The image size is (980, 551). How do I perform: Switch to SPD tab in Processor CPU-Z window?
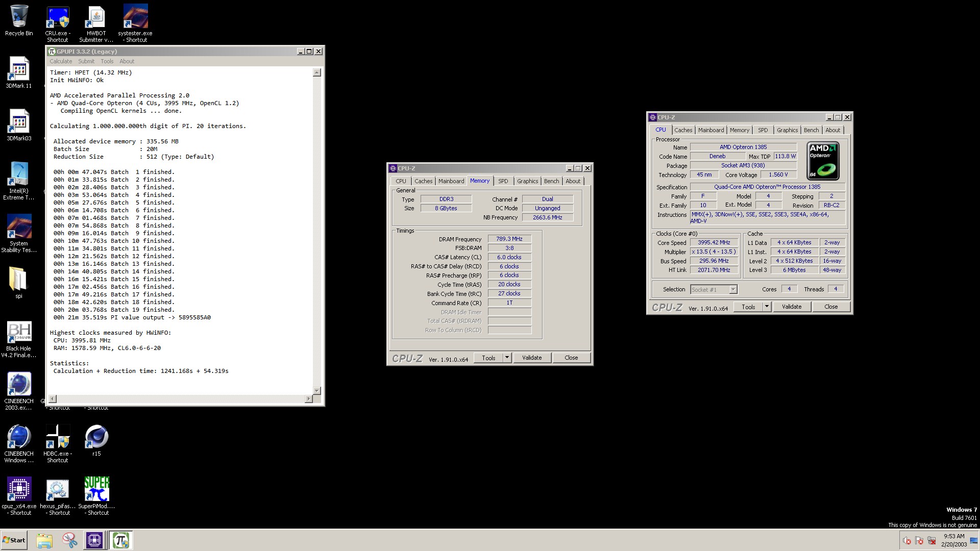click(763, 130)
